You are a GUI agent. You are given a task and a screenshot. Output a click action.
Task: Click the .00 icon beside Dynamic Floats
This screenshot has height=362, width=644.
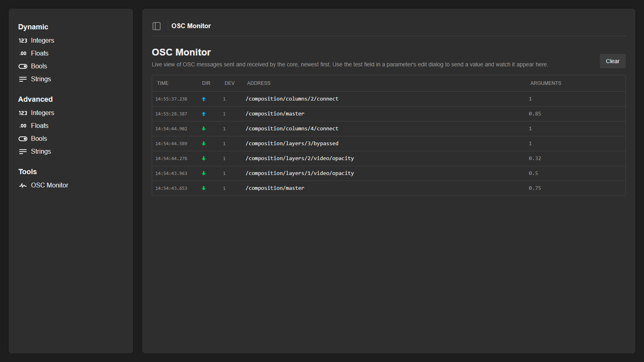23,53
